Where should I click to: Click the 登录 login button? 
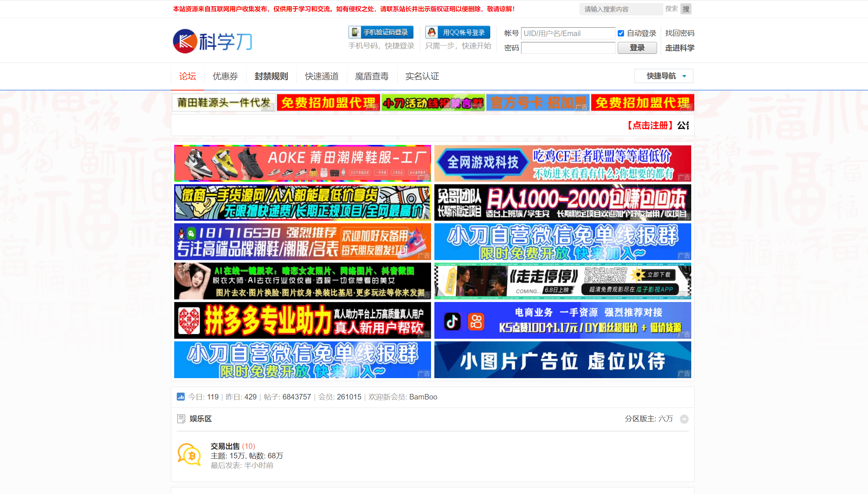[x=637, y=48]
